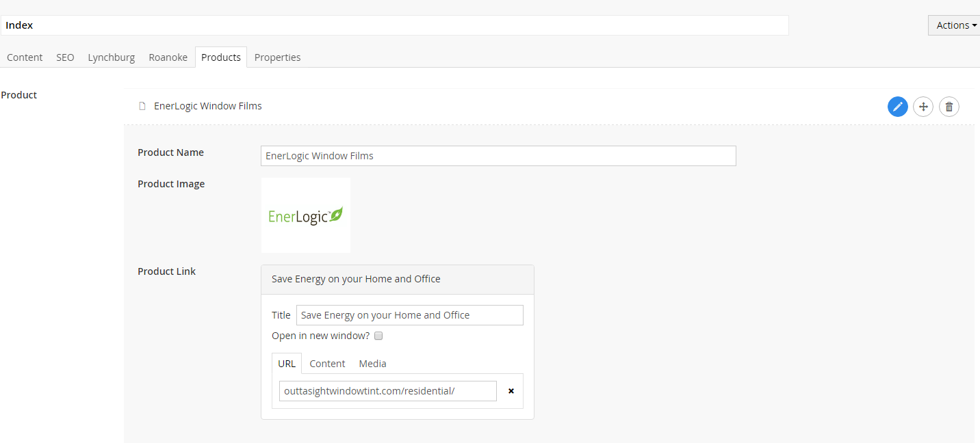Click the Product property label

19,95
